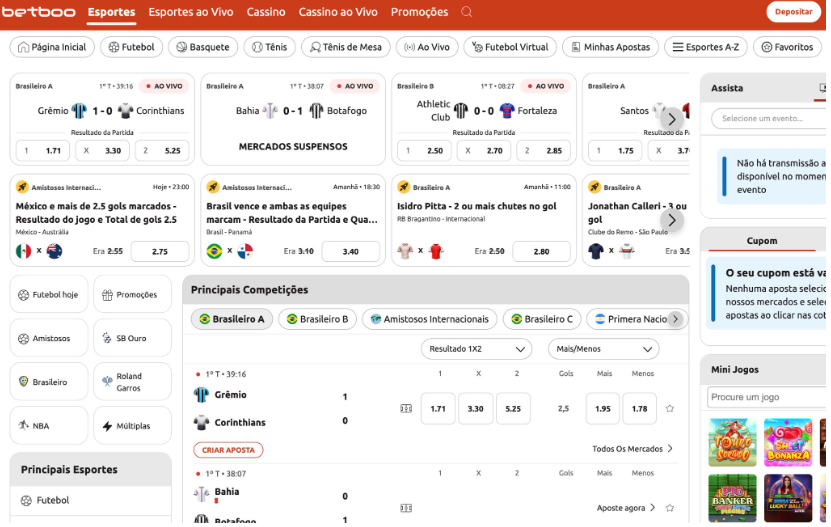Switch to Esportes ao Vivo tab
This screenshot has height=527, width=831.
191,12
